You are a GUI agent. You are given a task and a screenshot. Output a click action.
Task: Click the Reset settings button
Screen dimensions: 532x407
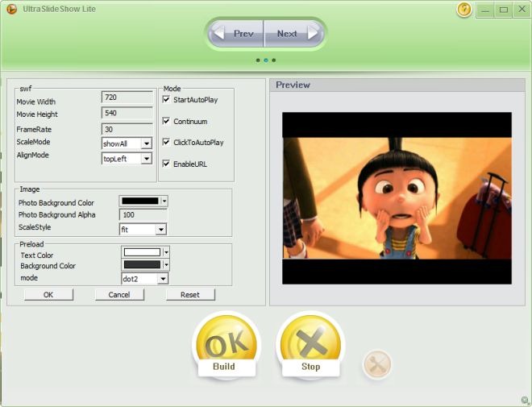click(x=190, y=295)
